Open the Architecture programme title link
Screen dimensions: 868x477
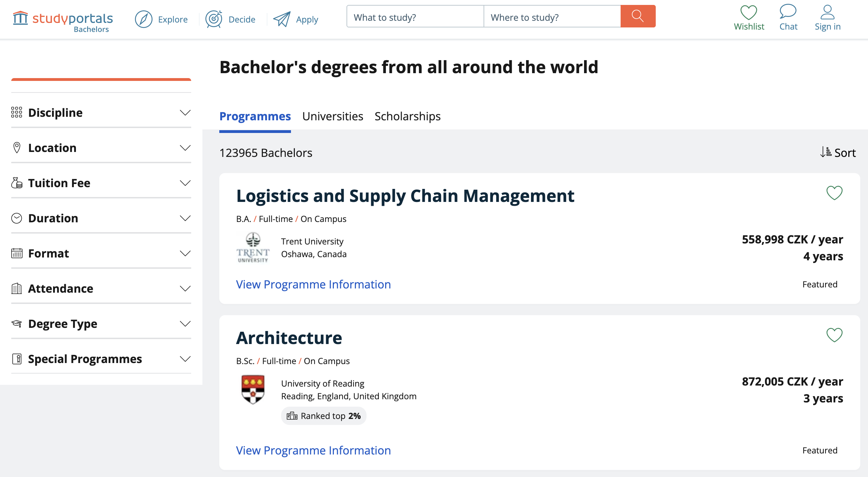289,338
